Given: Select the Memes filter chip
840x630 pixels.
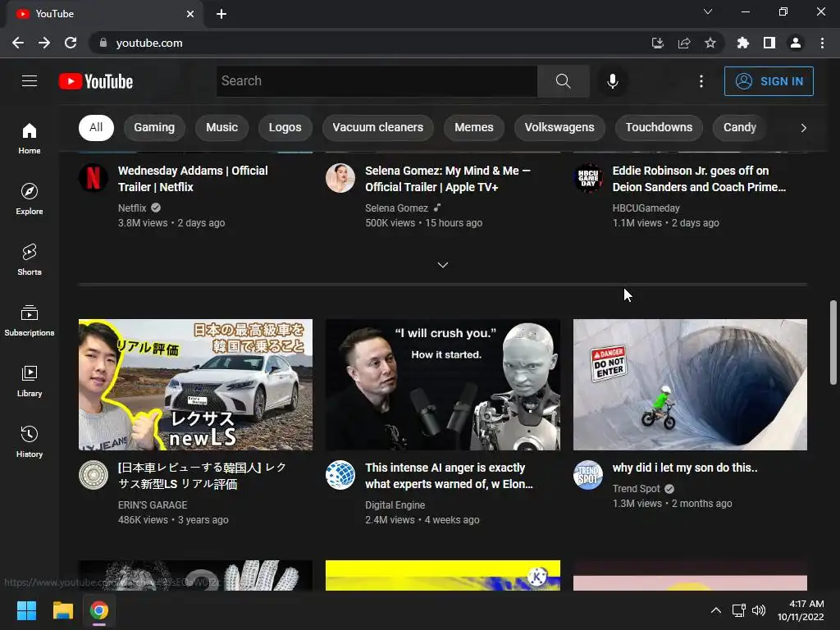Looking at the screenshot, I should [473, 127].
